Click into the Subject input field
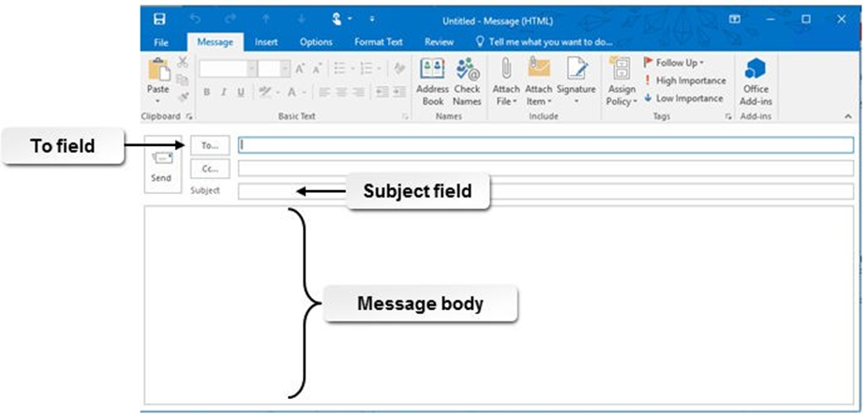Image resolution: width=868 pixels, height=415 pixels. [546, 192]
